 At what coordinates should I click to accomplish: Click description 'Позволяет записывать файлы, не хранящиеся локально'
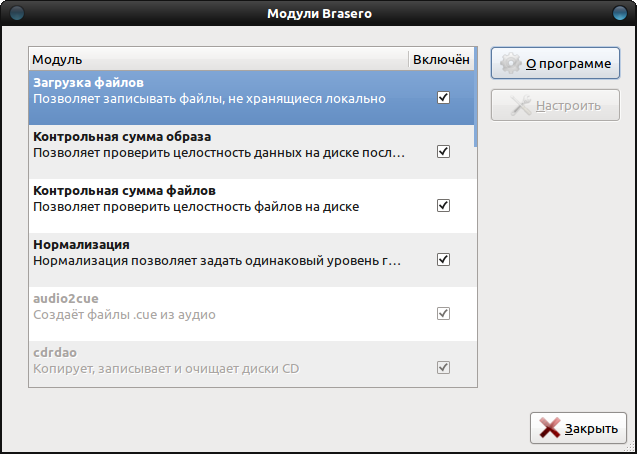[209, 99]
